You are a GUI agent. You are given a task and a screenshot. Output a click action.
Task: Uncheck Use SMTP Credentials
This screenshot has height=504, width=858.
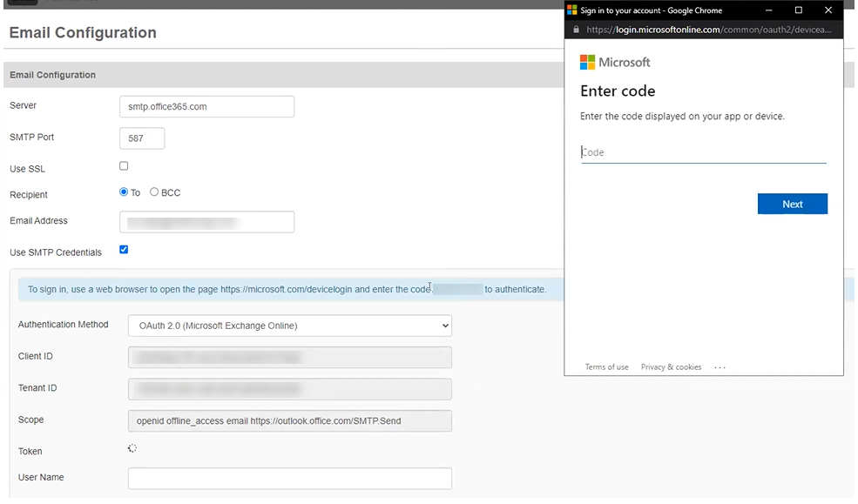pyautogui.click(x=124, y=249)
